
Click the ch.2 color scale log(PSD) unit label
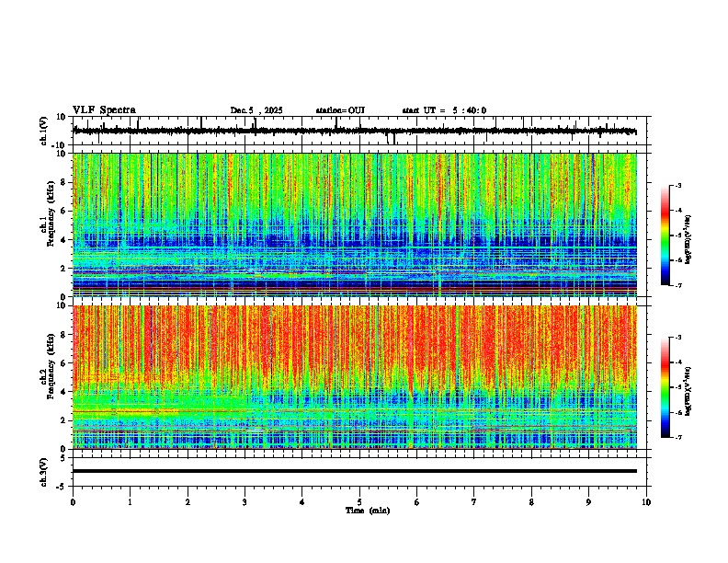[688, 391]
